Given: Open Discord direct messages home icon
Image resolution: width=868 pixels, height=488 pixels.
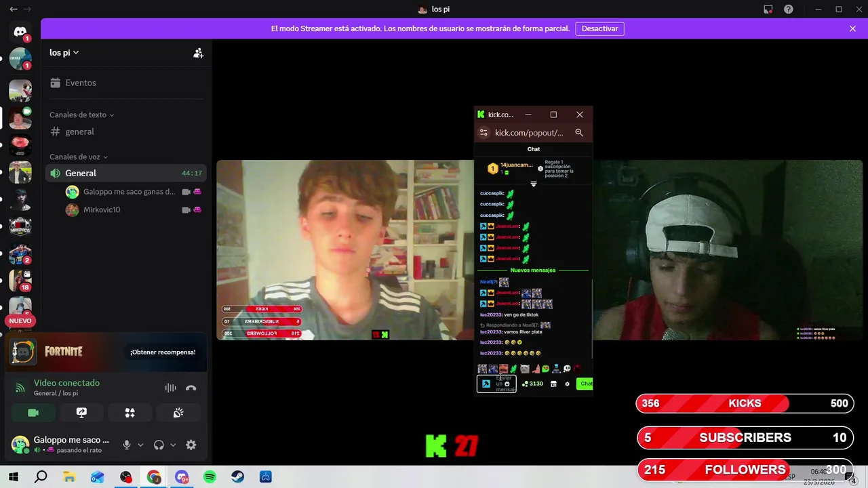Looking at the screenshot, I should [x=20, y=31].
